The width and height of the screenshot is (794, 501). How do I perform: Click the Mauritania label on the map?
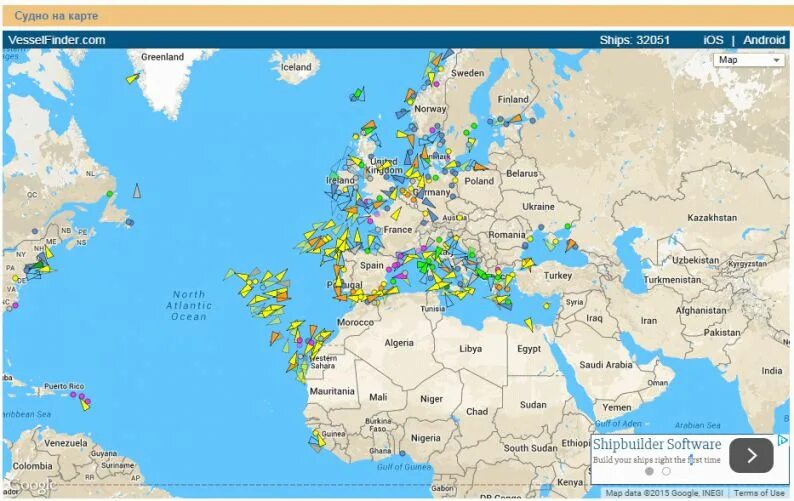click(332, 392)
